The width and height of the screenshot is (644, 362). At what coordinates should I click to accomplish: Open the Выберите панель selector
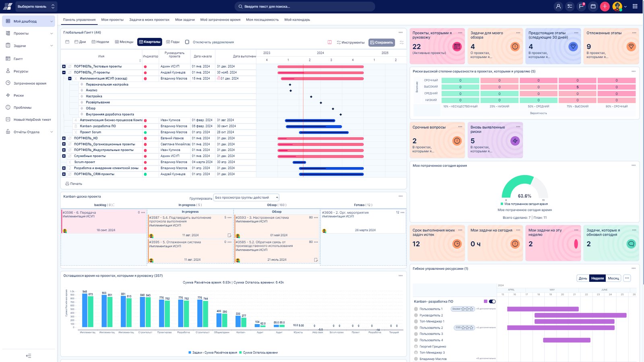coord(35,6)
